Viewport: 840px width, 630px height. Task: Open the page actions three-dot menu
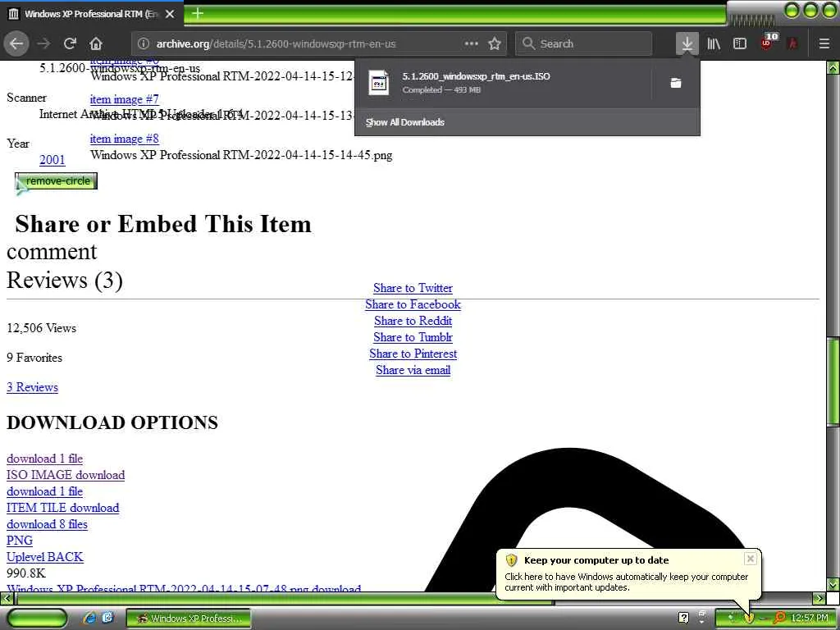point(471,43)
